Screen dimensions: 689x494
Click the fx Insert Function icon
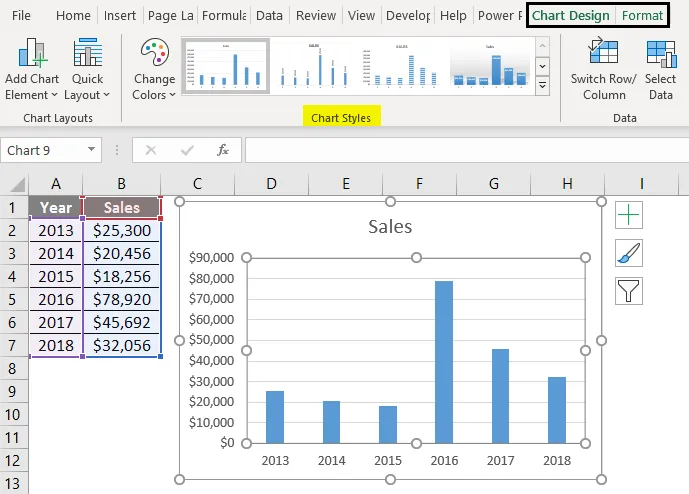[223, 150]
